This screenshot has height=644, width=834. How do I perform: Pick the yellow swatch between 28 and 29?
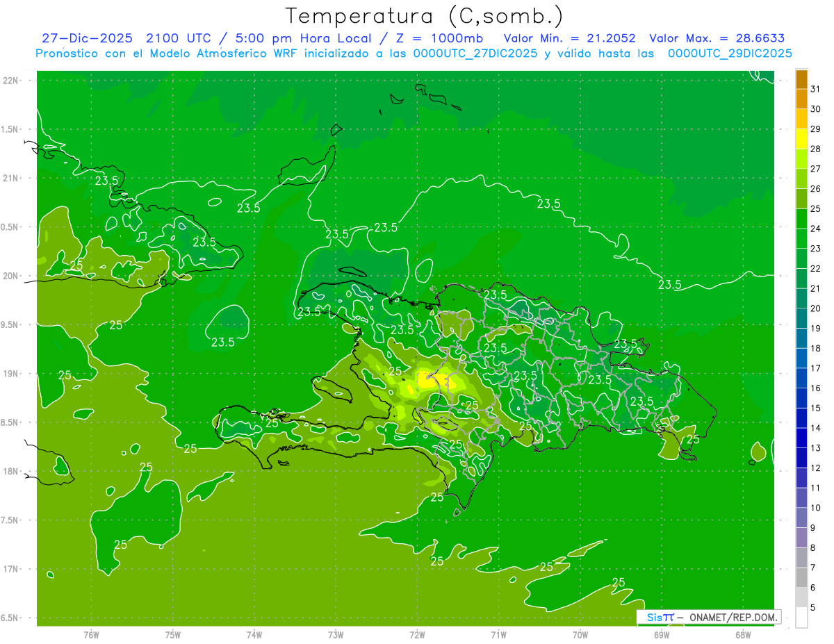coord(801,139)
